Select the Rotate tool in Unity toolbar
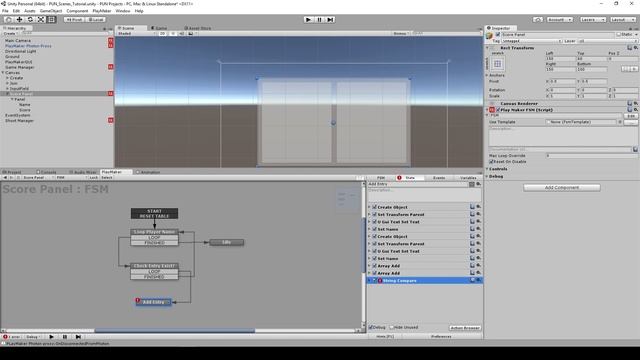This screenshot has height=360, width=640. 30,20
